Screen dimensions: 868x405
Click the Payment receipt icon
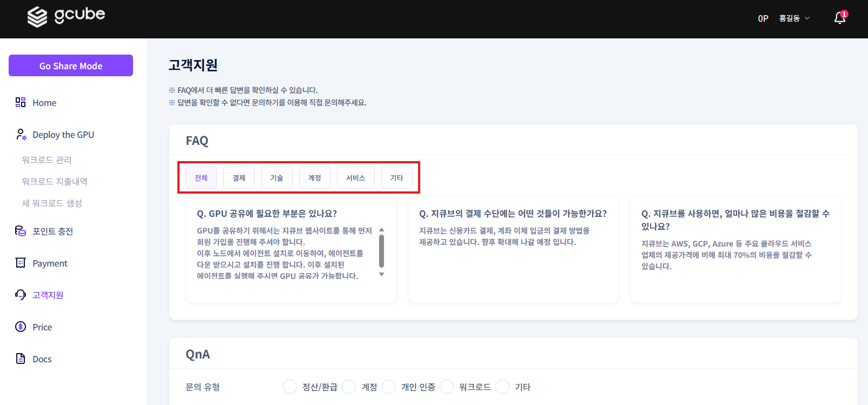pyautogui.click(x=21, y=263)
